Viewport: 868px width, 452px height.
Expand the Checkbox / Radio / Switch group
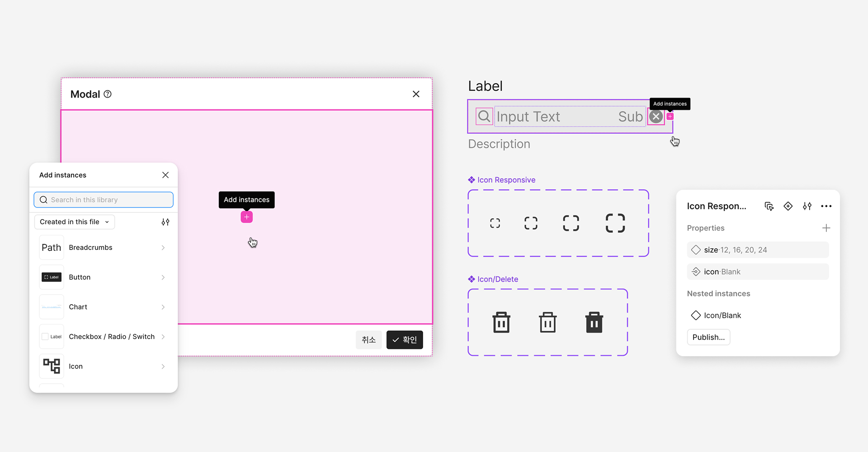coord(103,337)
